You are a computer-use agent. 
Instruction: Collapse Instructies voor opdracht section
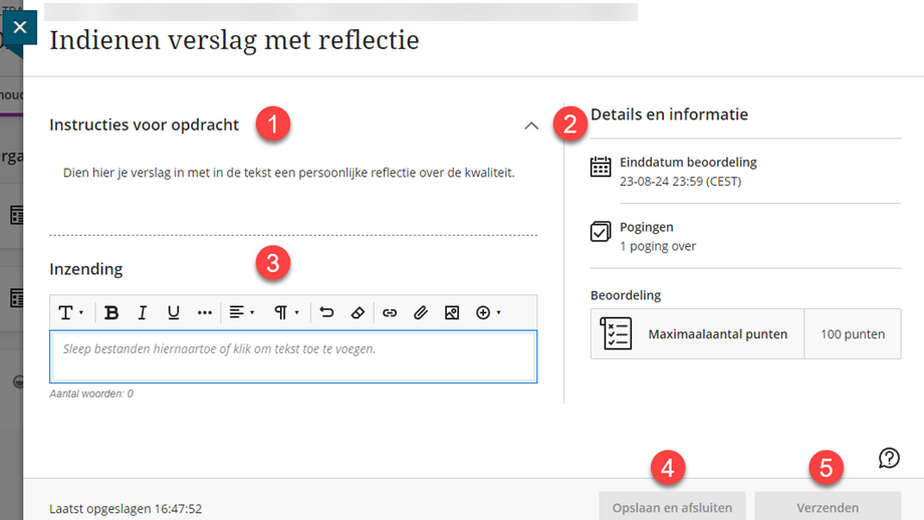532,126
